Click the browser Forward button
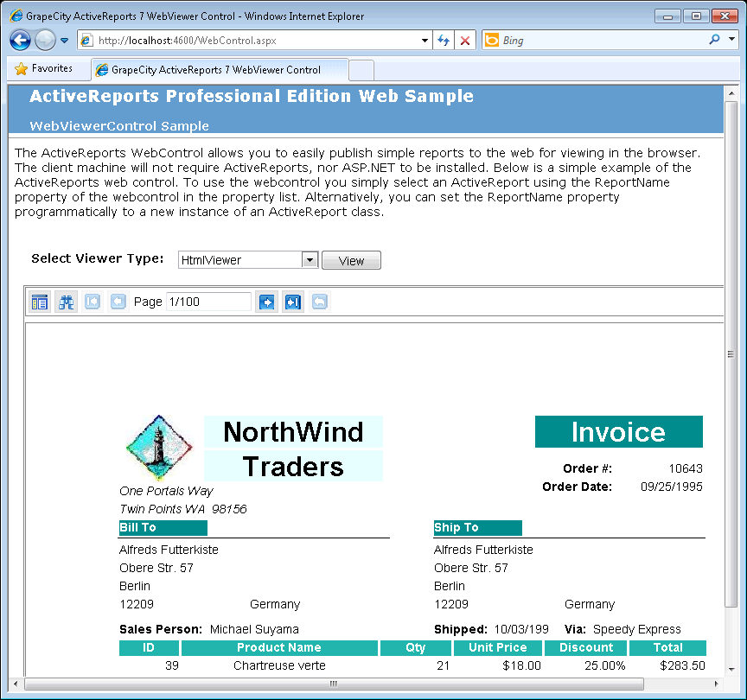 (45, 41)
